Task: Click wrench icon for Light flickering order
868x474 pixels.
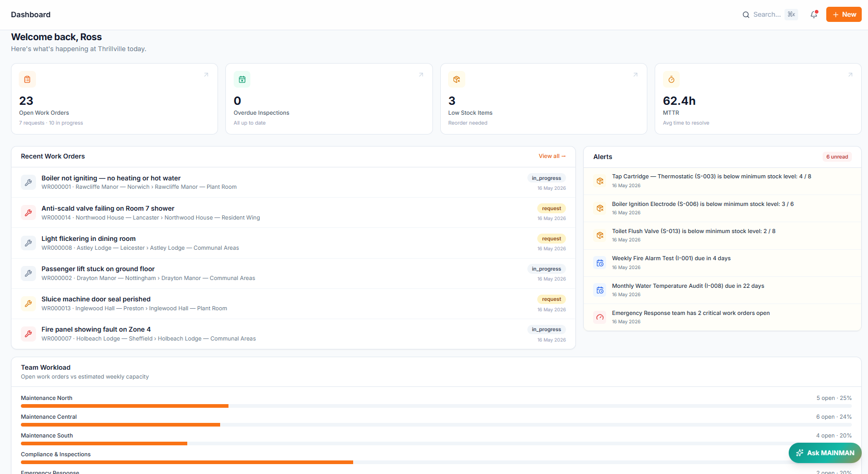Action: point(28,242)
